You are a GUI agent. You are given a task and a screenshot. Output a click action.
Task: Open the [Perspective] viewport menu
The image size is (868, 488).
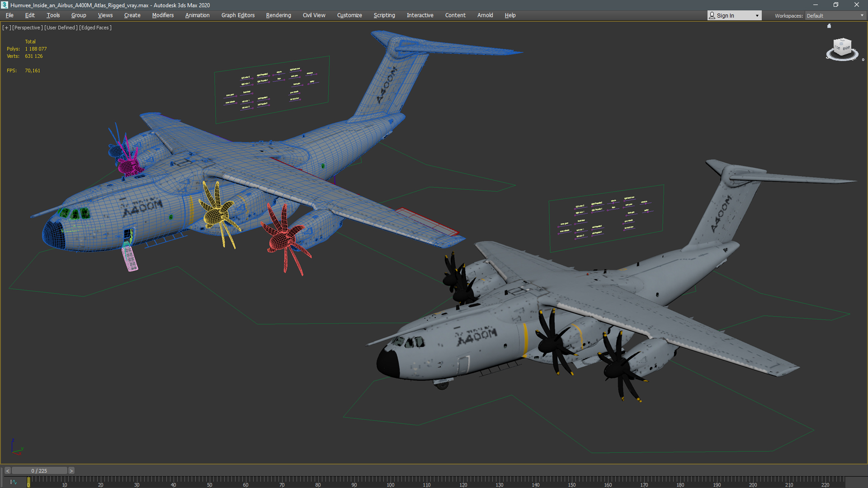click(x=28, y=28)
